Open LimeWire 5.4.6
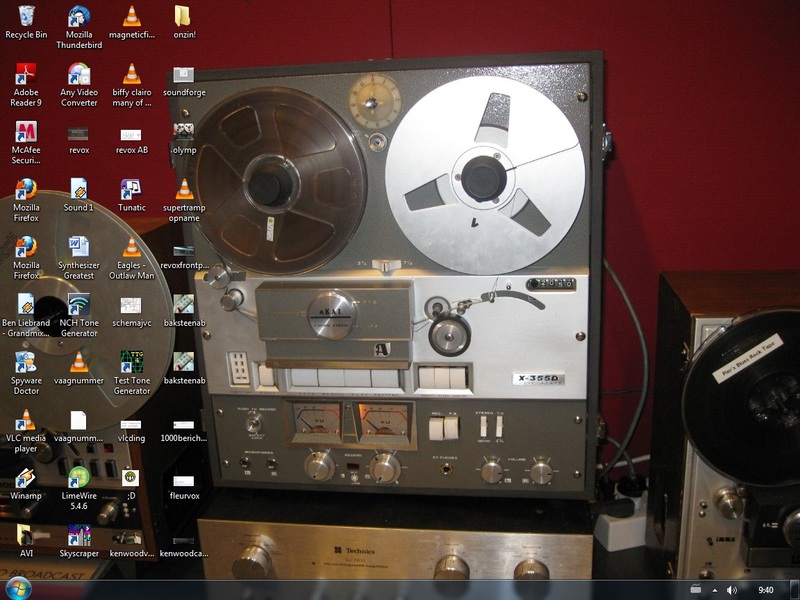The image size is (800, 600). coord(79,477)
